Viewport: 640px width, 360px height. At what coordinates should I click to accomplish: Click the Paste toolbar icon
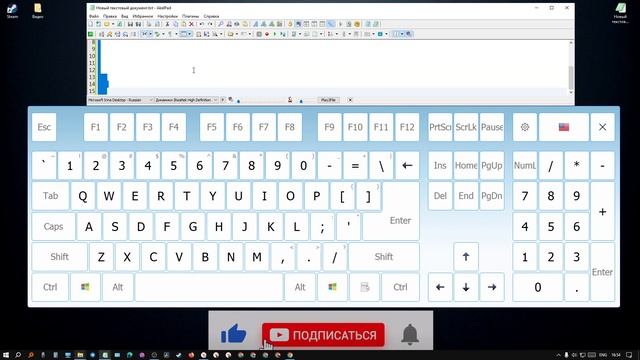183,24
